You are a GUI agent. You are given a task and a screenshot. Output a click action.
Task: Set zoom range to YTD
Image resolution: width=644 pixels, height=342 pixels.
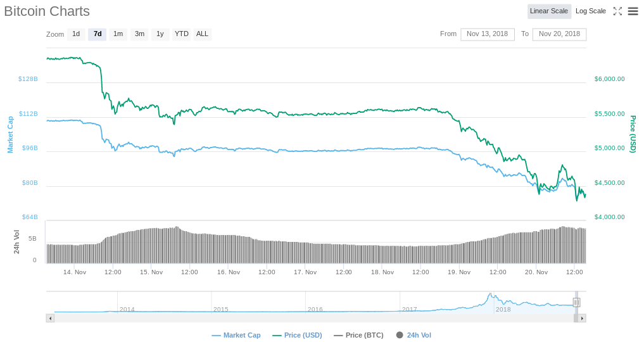182,34
